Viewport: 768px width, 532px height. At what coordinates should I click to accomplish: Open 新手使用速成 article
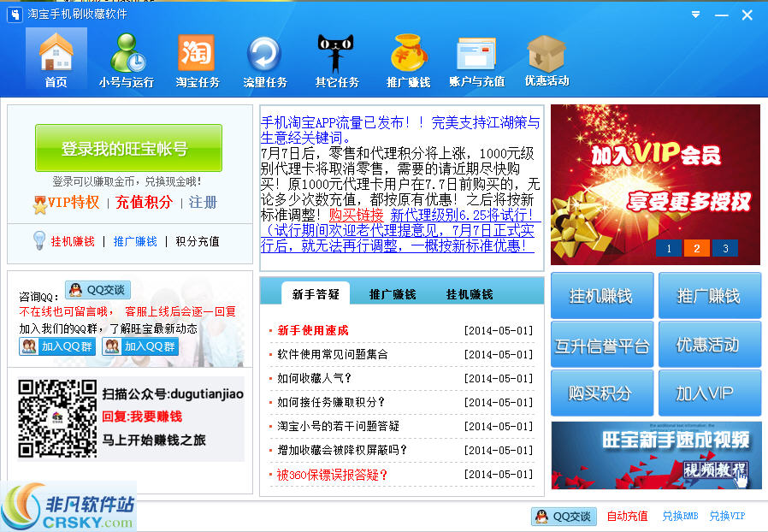(313, 331)
